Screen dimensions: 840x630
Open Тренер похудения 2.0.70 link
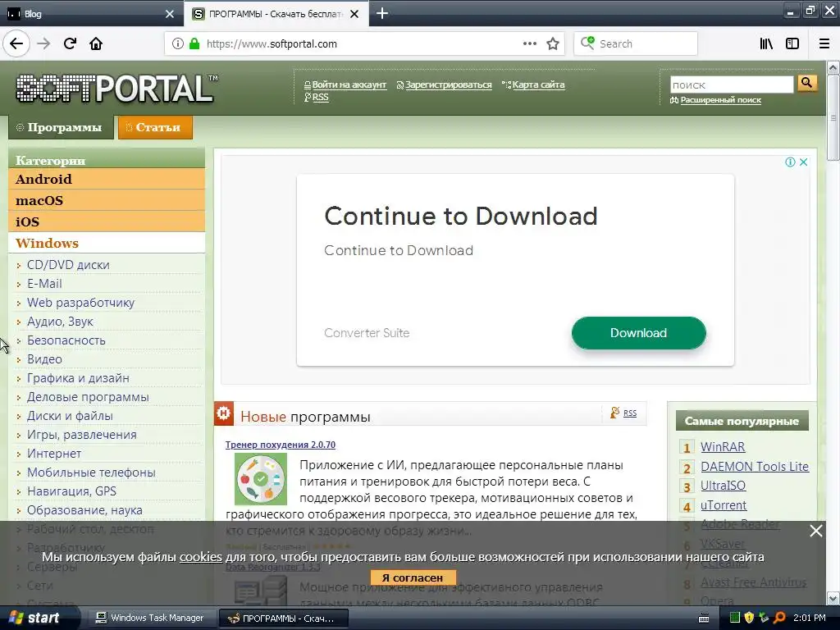pos(281,445)
